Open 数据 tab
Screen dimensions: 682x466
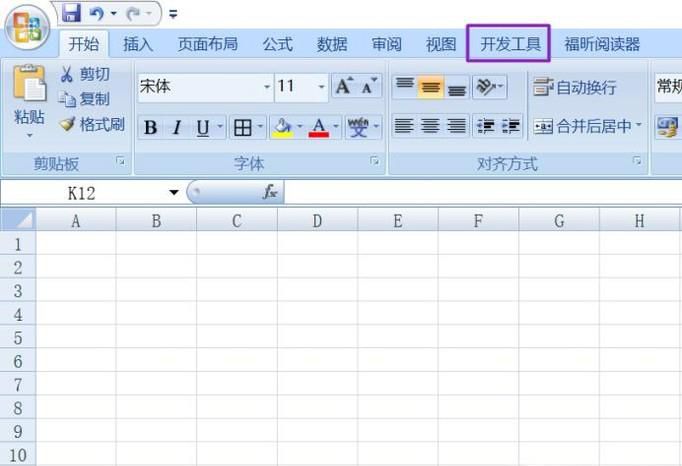(332, 44)
